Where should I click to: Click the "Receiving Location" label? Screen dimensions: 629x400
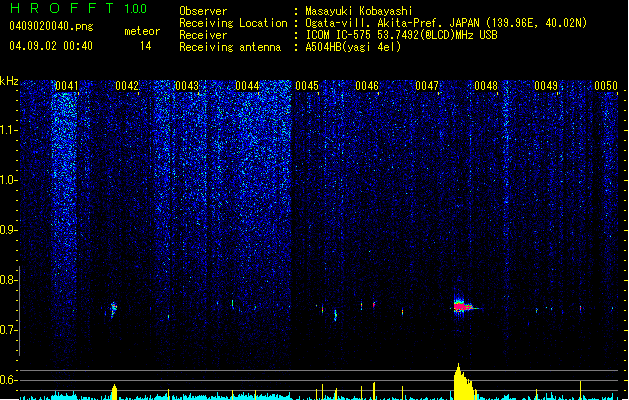click(233, 23)
